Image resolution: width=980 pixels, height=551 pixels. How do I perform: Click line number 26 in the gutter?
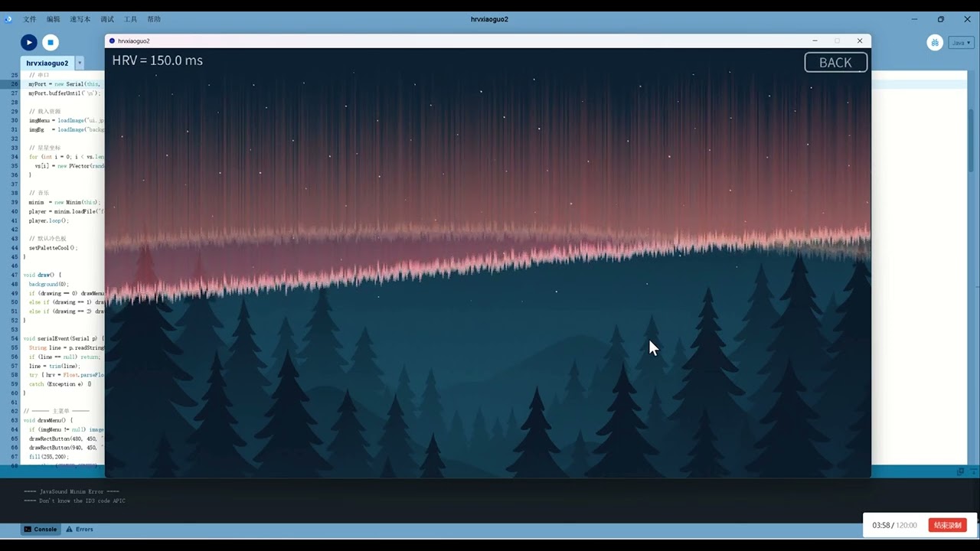[15, 84]
